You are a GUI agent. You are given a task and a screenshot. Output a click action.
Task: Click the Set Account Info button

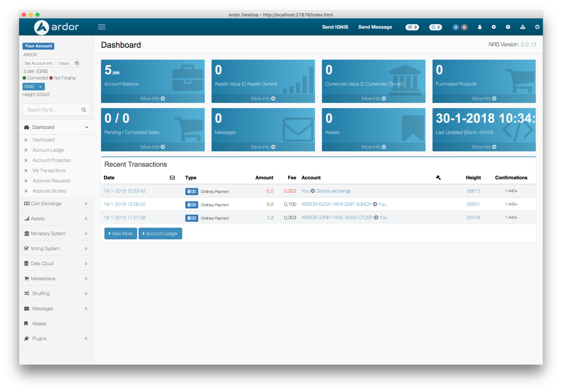pyautogui.click(x=39, y=63)
